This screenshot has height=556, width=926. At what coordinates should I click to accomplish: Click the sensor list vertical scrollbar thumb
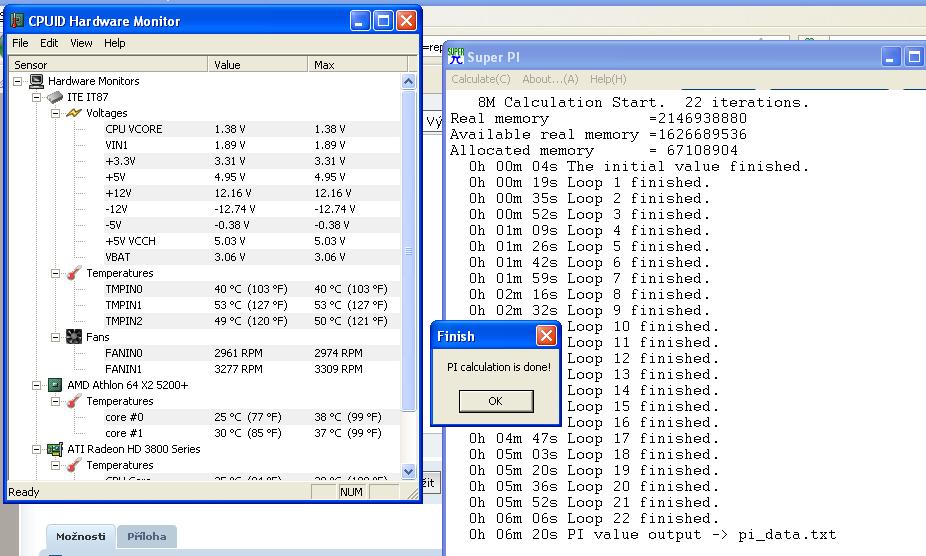click(x=409, y=251)
